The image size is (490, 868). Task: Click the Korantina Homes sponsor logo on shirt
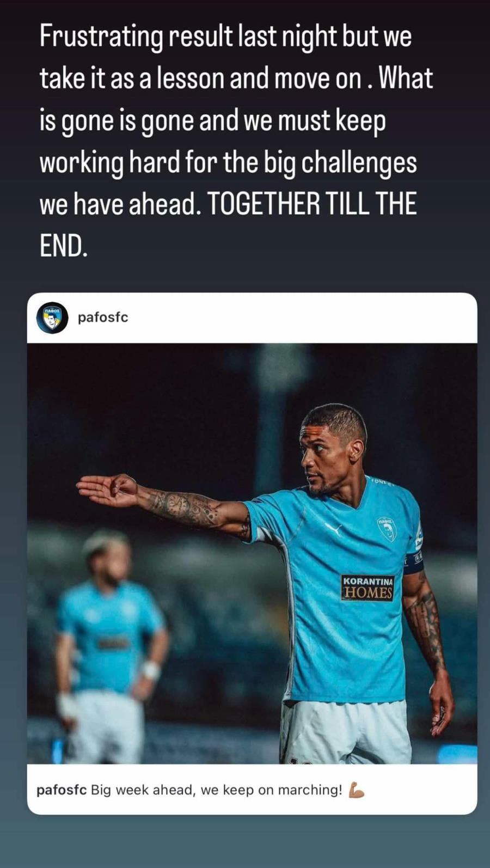pos(367,588)
